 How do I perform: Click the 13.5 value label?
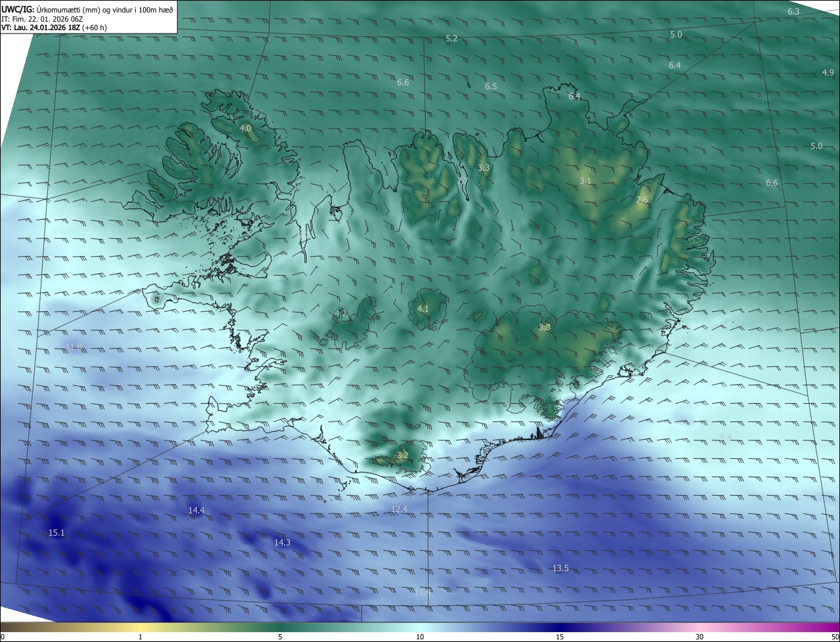(x=560, y=568)
